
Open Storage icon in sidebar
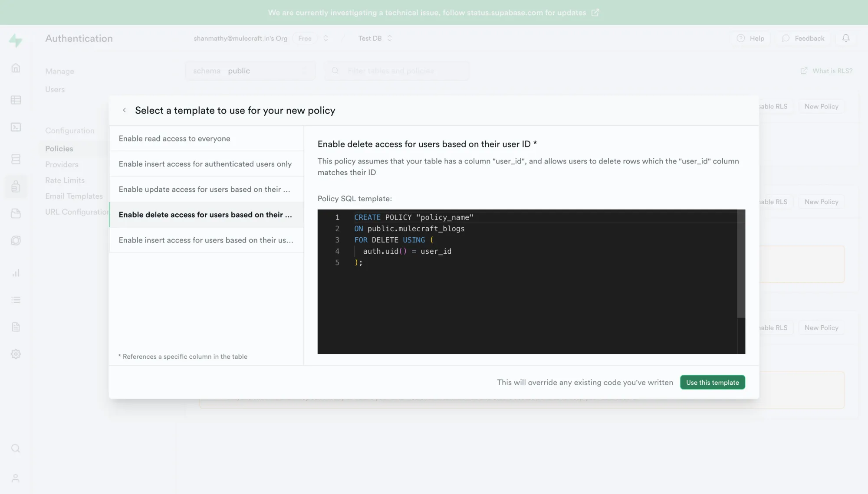pyautogui.click(x=16, y=213)
